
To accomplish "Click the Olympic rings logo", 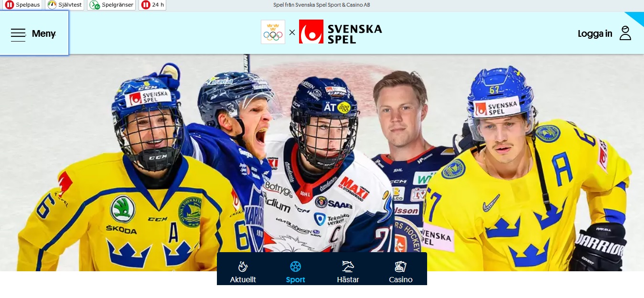I will [x=273, y=32].
